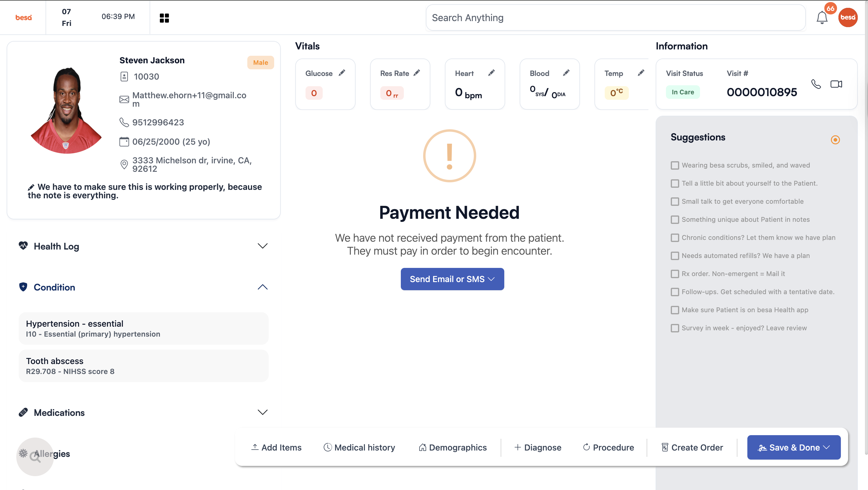The width and height of the screenshot is (868, 490).
Task: Edit the Heart vital with pencil icon
Action: [x=492, y=73]
